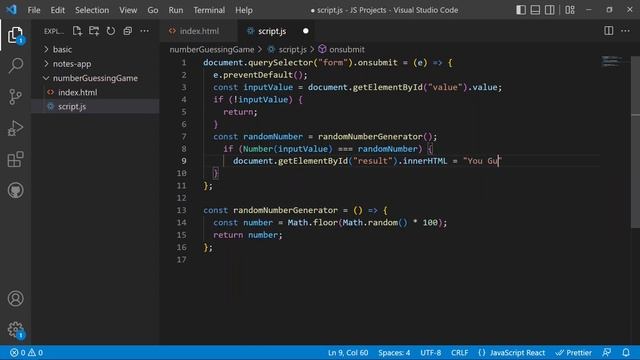Open the Selection menu

[92, 10]
